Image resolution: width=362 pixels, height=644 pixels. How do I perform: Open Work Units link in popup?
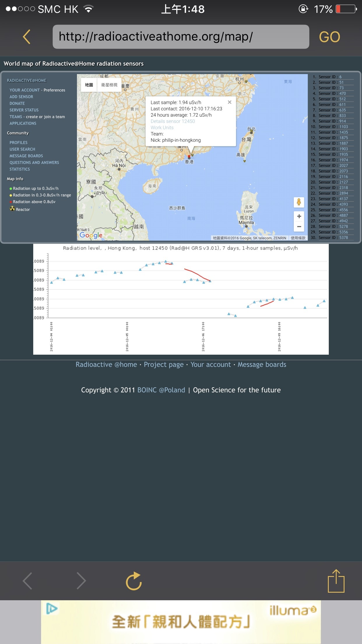[162, 128]
